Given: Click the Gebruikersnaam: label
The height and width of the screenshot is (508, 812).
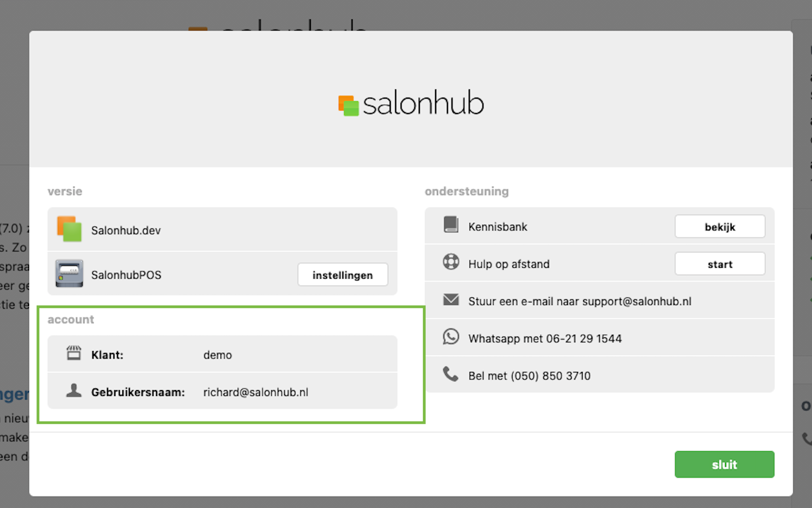Looking at the screenshot, I should click(138, 392).
